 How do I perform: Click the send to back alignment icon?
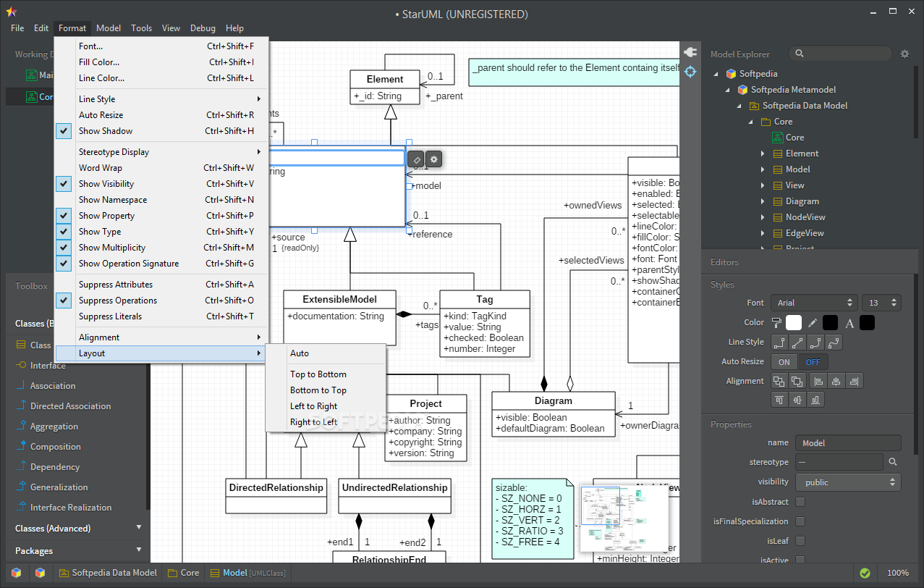click(797, 381)
